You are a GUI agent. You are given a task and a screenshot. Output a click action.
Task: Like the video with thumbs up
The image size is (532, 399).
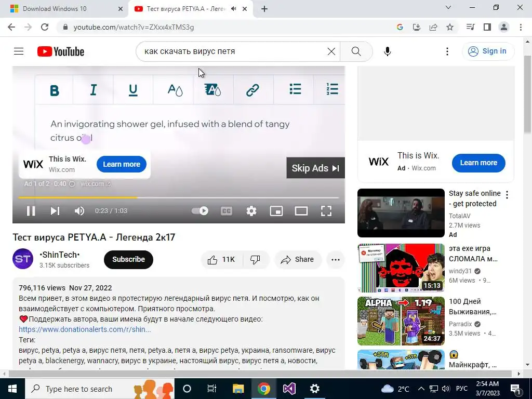pos(221,260)
